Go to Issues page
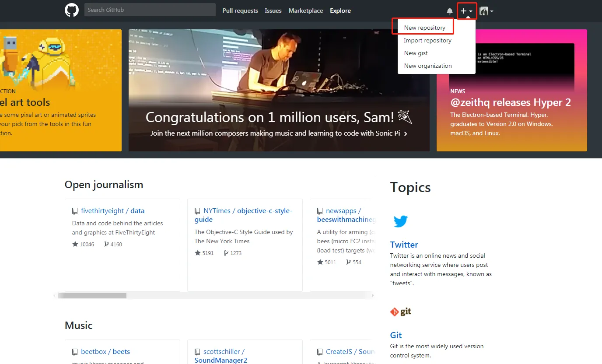The image size is (602, 364). click(273, 10)
